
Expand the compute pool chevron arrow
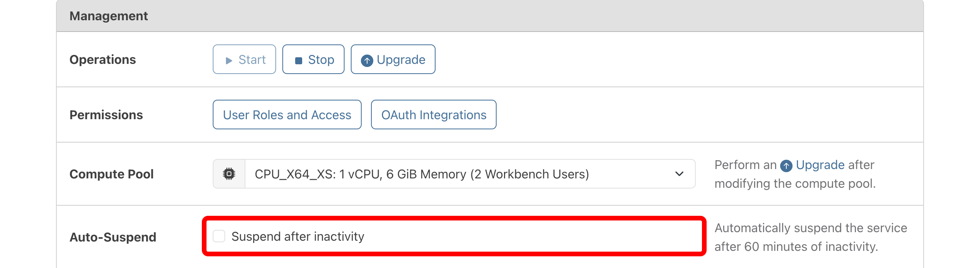coord(679,174)
